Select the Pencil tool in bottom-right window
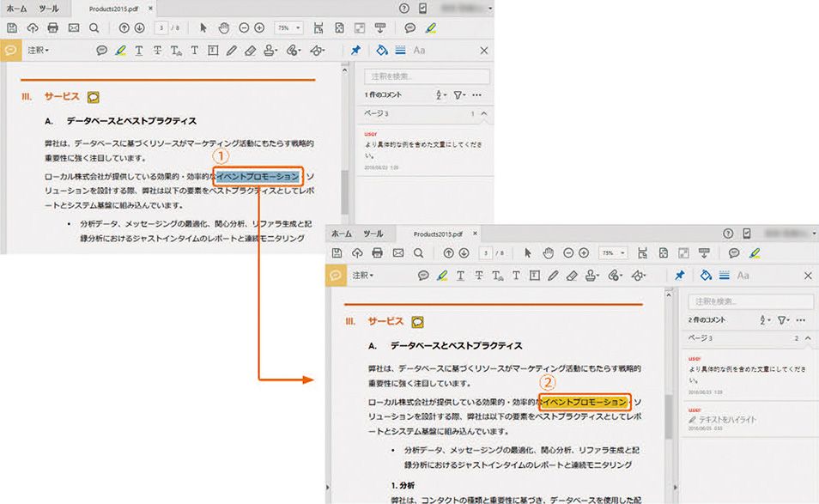The image size is (819, 504). (553, 276)
